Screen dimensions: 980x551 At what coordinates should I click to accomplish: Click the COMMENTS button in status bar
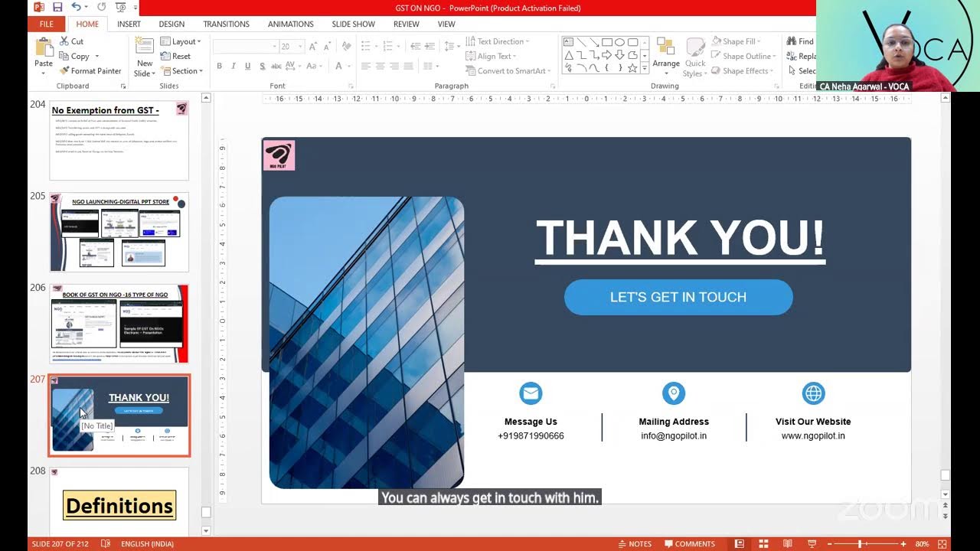(690, 544)
